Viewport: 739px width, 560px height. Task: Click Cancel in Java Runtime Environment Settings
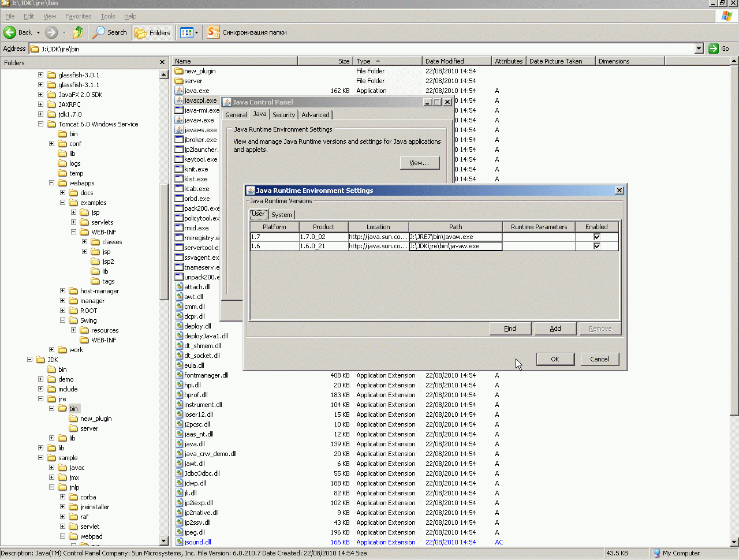[599, 359]
